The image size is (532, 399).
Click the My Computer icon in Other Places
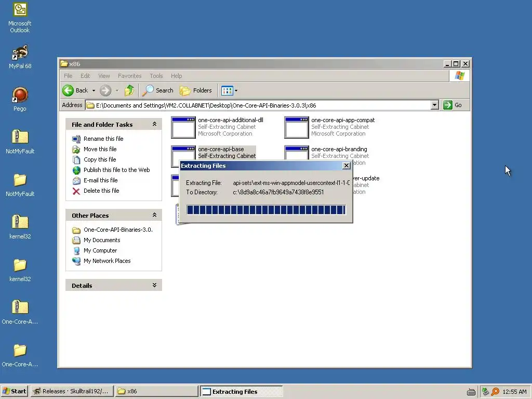[76, 251]
